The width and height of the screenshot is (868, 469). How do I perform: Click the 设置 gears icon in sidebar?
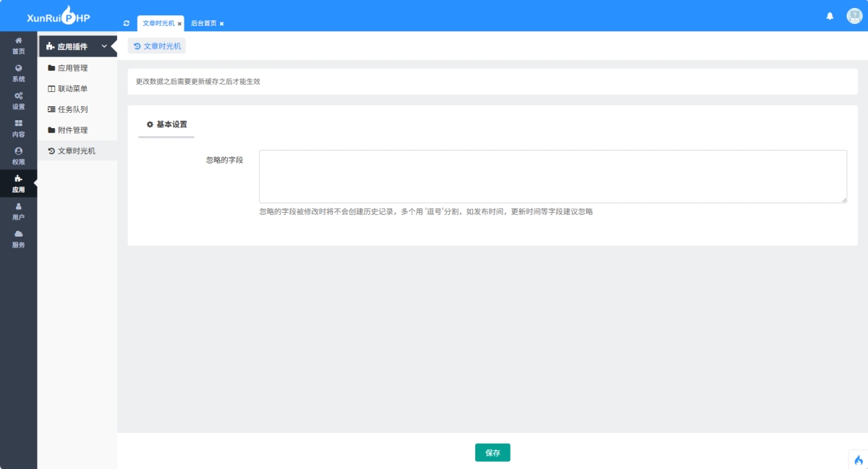tap(18, 96)
